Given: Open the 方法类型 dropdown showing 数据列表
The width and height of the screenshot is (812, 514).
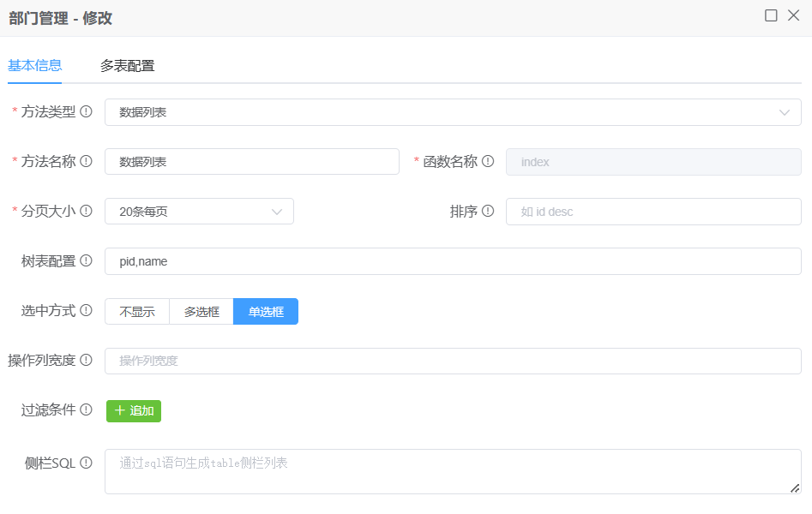Looking at the screenshot, I should (453, 112).
